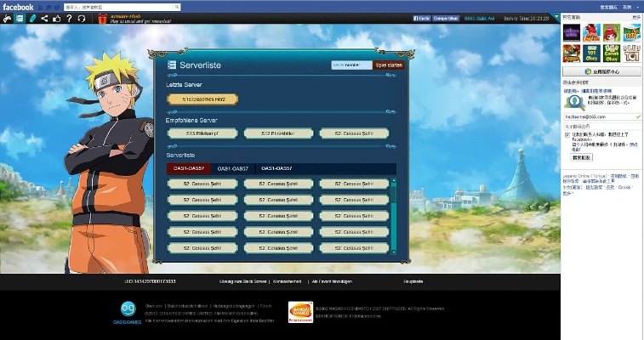Expand the yellow dropdown arrow near server time

coord(556,17)
